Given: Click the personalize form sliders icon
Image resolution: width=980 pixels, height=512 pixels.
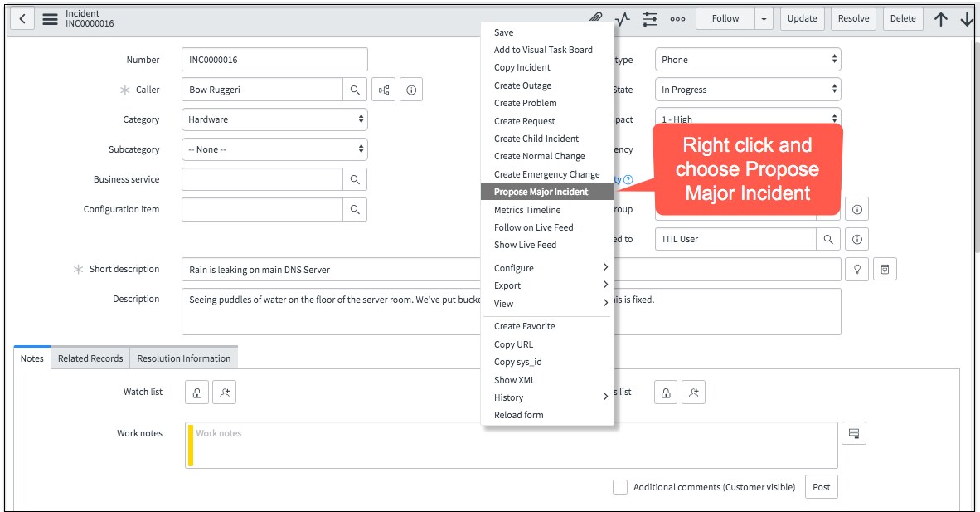Looking at the screenshot, I should [649, 17].
